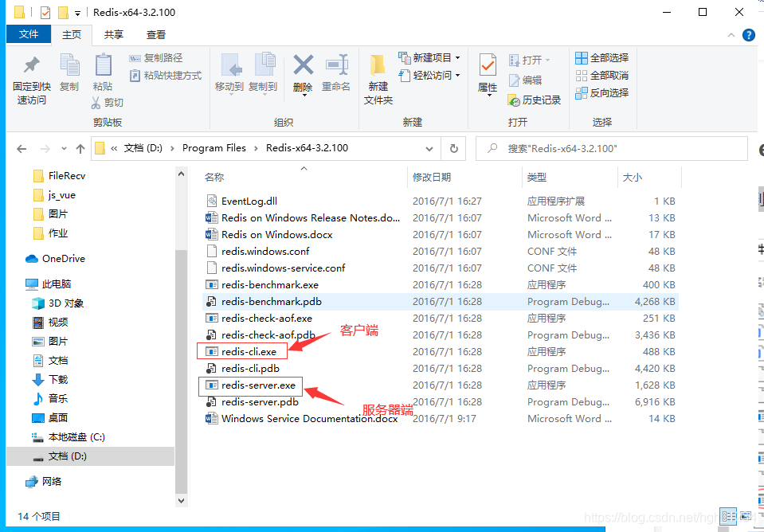Viewport: 764px width, 532px height.
Task: Click the Copy (复制) ribbon icon
Action: pos(69,65)
